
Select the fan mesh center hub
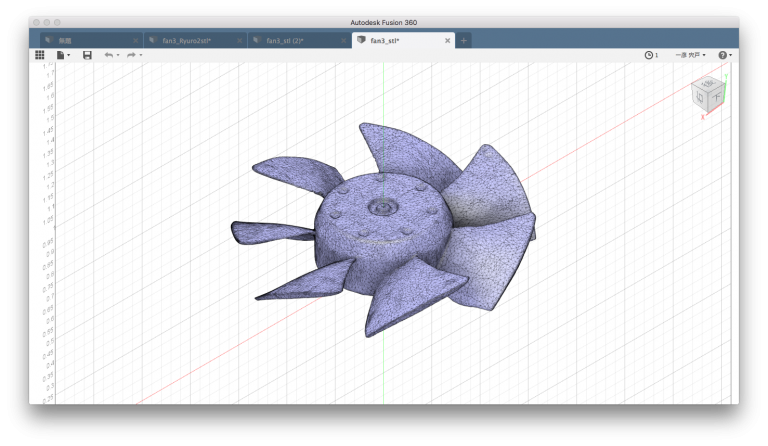coord(382,208)
